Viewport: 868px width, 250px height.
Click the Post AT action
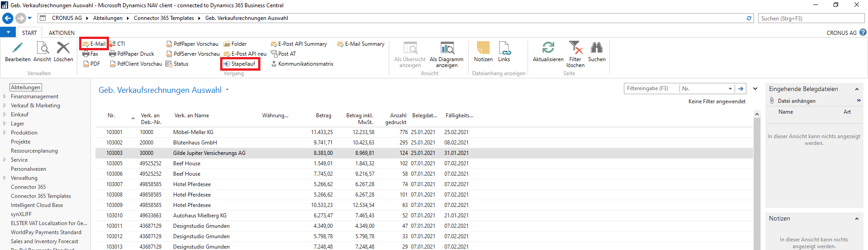click(x=283, y=54)
